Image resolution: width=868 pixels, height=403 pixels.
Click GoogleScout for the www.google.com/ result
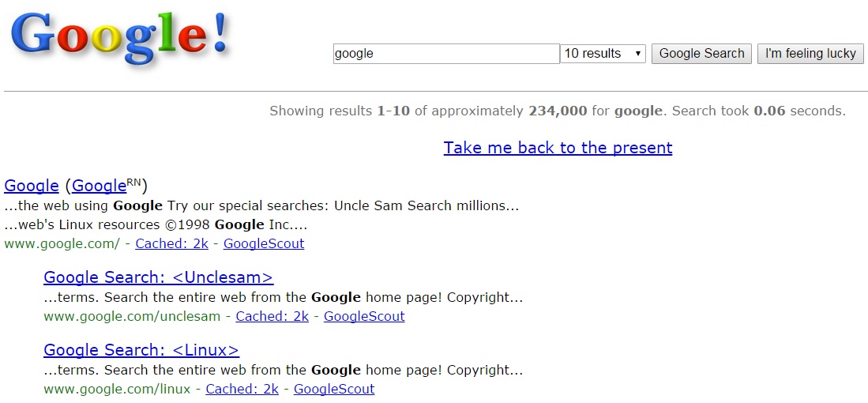(264, 243)
